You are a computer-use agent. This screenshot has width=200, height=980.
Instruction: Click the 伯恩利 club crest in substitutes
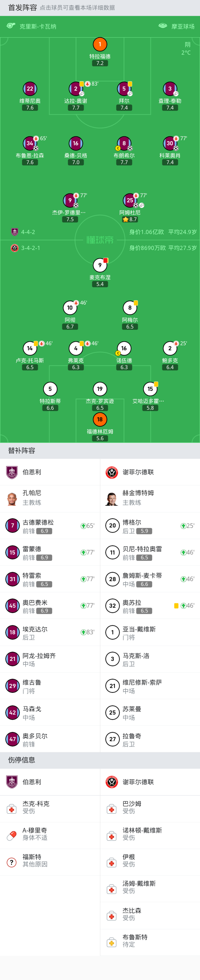(12, 472)
